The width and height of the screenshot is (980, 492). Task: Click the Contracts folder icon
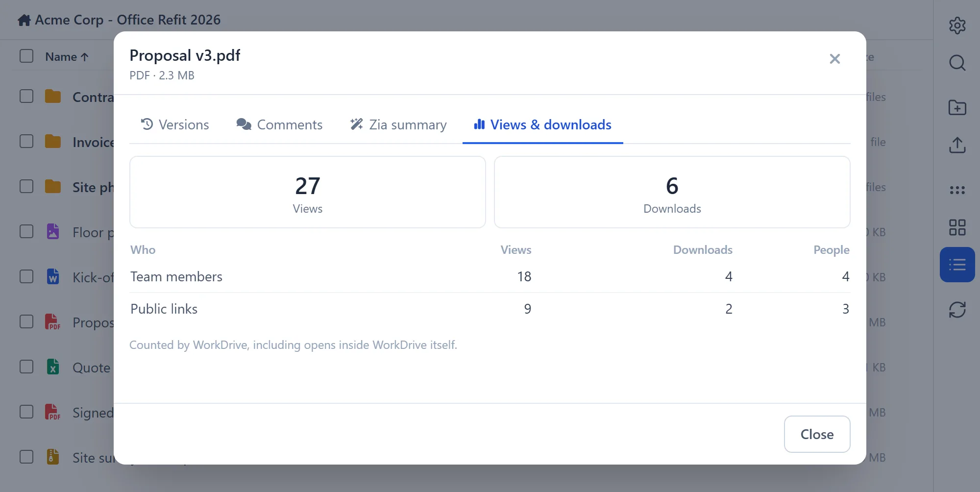click(x=53, y=97)
